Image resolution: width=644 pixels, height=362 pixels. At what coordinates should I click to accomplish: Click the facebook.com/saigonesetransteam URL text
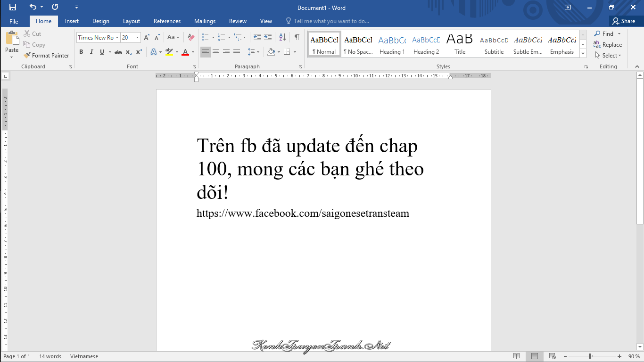click(x=303, y=213)
